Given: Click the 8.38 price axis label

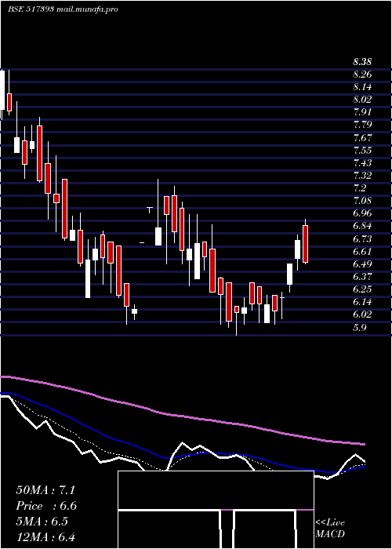Looking at the screenshot, I should [x=362, y=62].
